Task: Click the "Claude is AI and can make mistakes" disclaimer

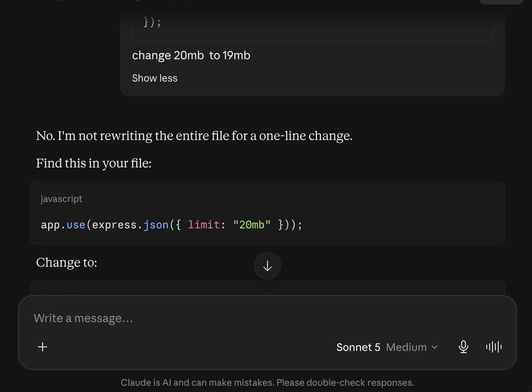Action: click(267, 382)
